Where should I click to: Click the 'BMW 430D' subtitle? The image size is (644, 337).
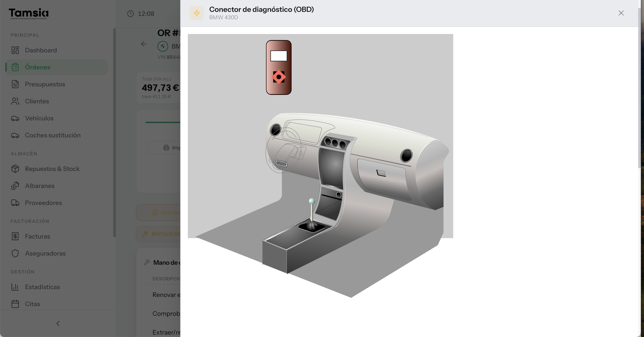224,17
